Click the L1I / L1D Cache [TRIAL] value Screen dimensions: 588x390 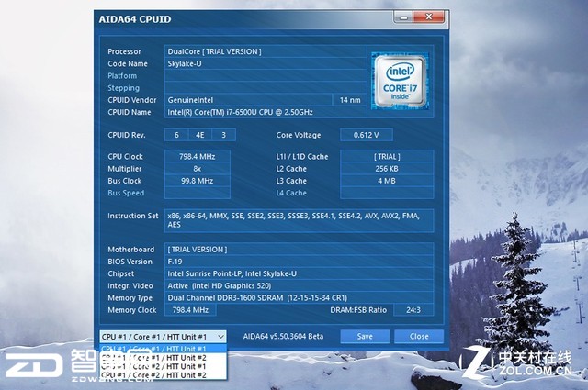pyautogui.click(x=387, y=157)
